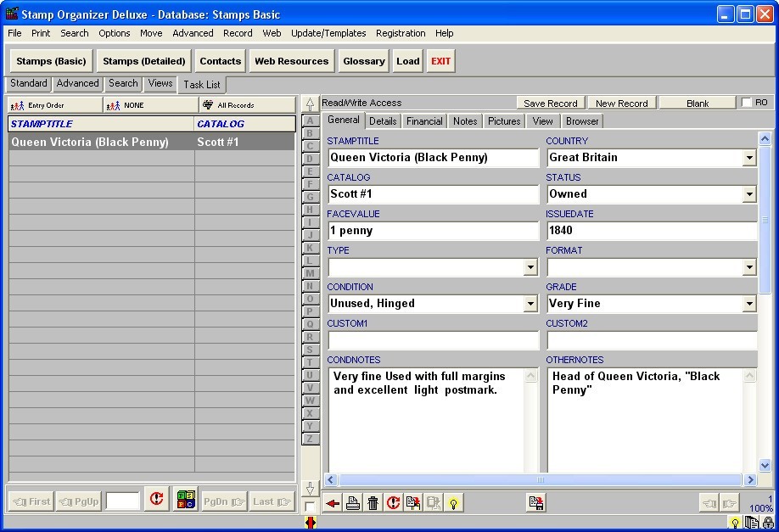
Task: Refresh record with icon beside trash can
Action: tap(393, 503)
